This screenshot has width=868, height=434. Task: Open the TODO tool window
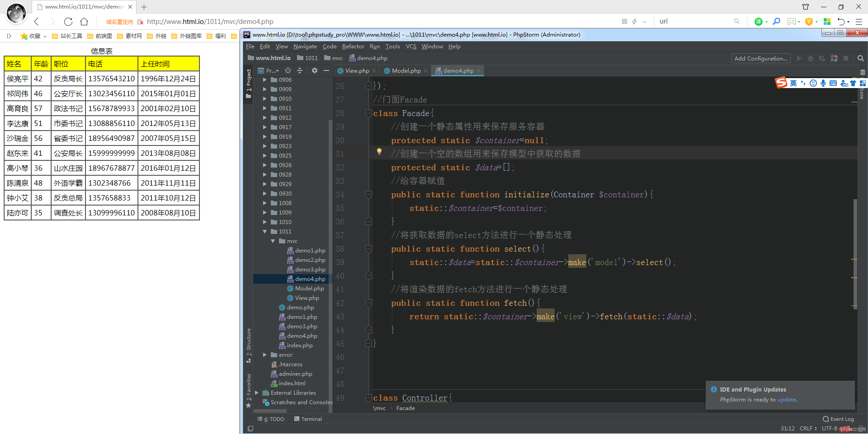click(x=271, y=419)
